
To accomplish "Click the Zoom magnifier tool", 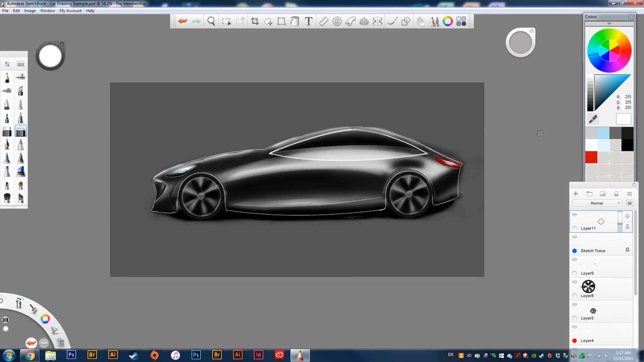I will coord(211,21).
